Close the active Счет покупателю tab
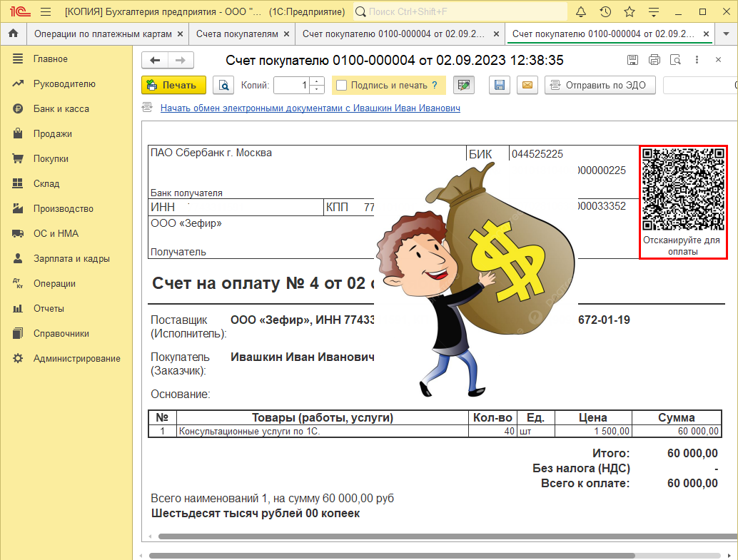Screen dimensions: 738x560 click(706, 34)
